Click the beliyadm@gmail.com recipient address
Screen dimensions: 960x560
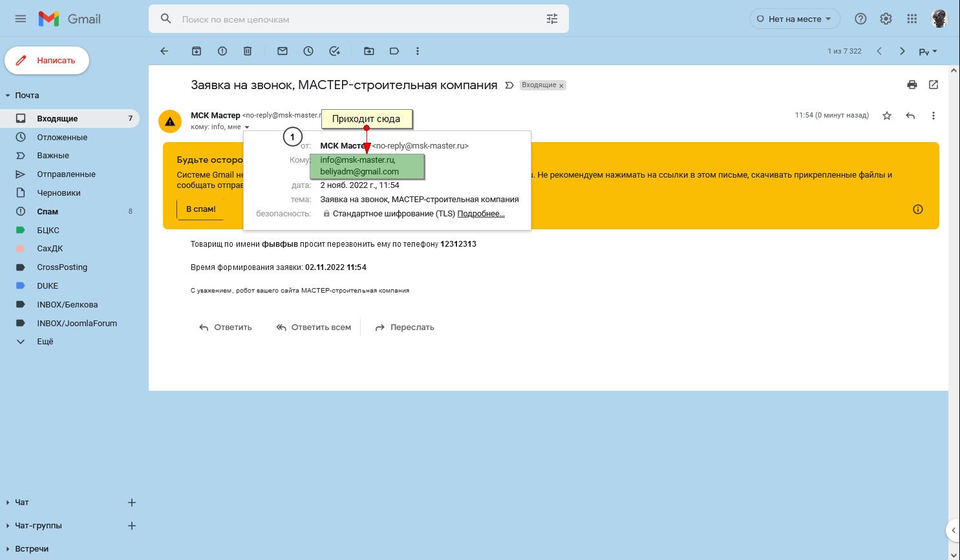coord(359,172)
